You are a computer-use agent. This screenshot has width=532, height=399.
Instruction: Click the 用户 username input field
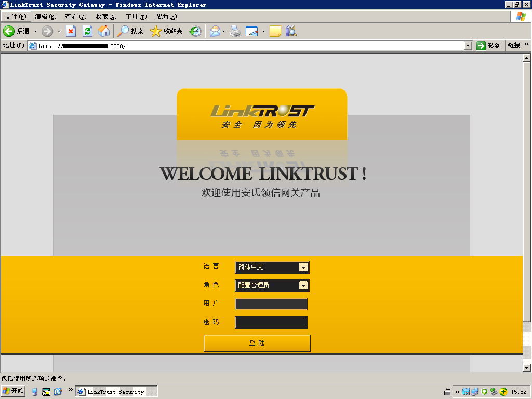coord(271,303)
